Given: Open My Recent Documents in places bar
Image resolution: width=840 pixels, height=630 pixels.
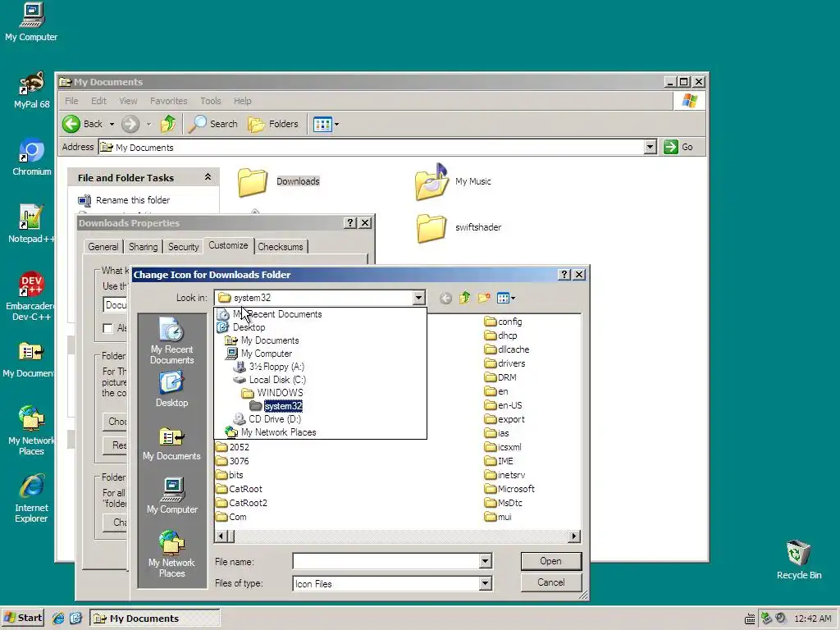Looking at the screenshot, I should tap(172, 340).
